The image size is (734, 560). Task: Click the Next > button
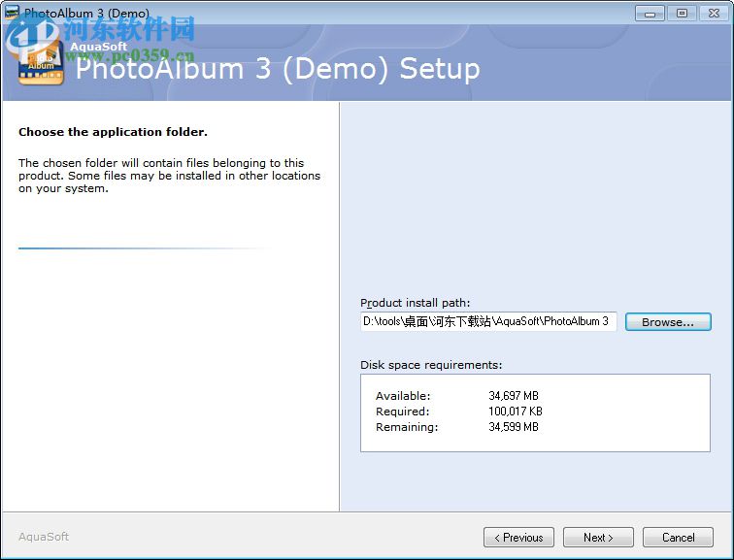pyautogui.click(x=598, y=537)
